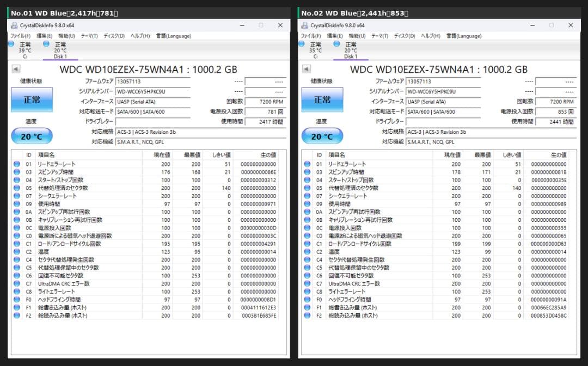Select C8 ライトエラーレート row right window

click(x=437, y=291)
